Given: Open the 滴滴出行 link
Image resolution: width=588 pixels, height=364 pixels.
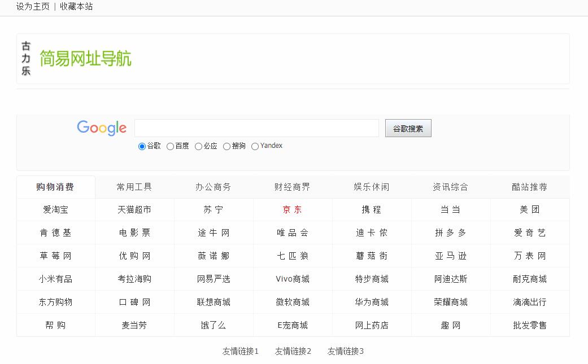Looking at the screenshot, I should pos(530,302).
